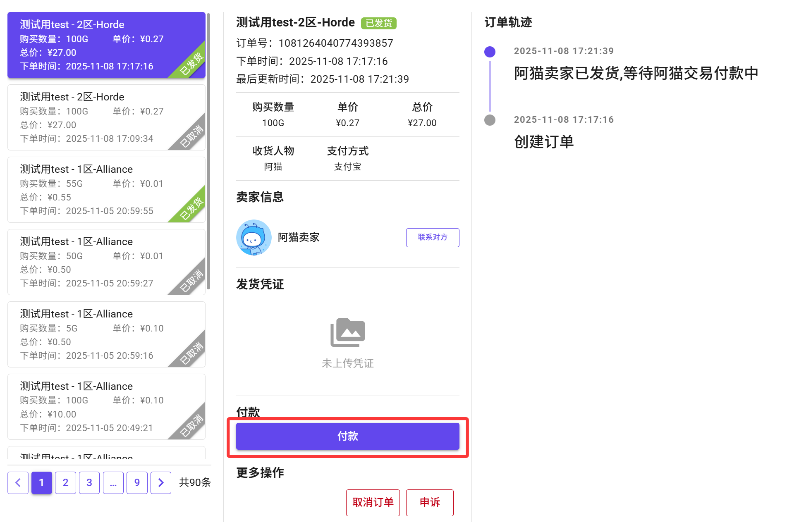Select page 2 in pagination
This screenshot has width=799, height=532.
click(x=65, y=482)
